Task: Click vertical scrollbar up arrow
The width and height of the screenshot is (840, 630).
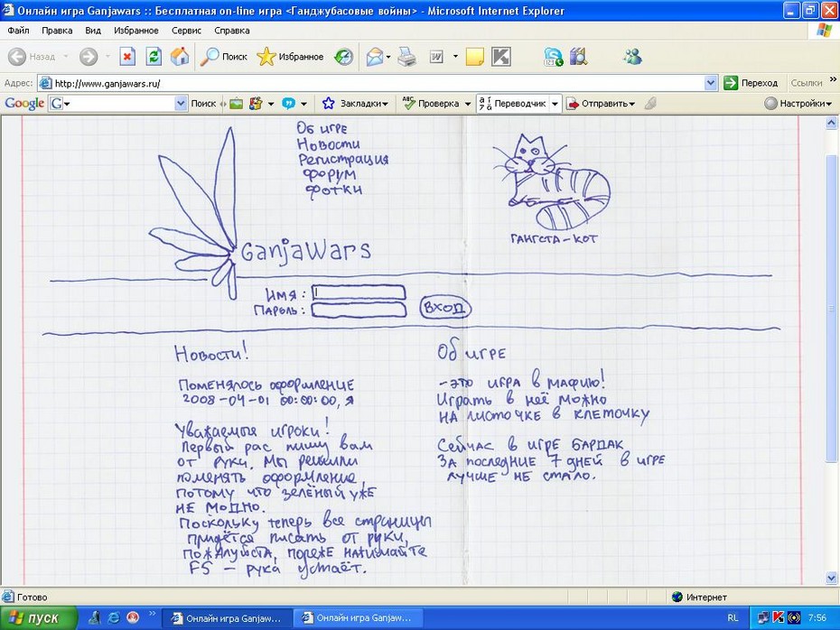Action: pos(832,123)
